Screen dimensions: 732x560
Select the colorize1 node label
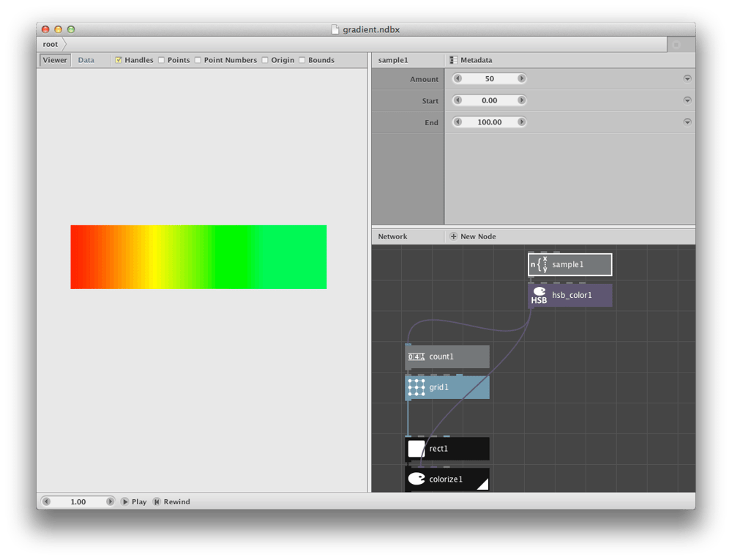[446, 479]
